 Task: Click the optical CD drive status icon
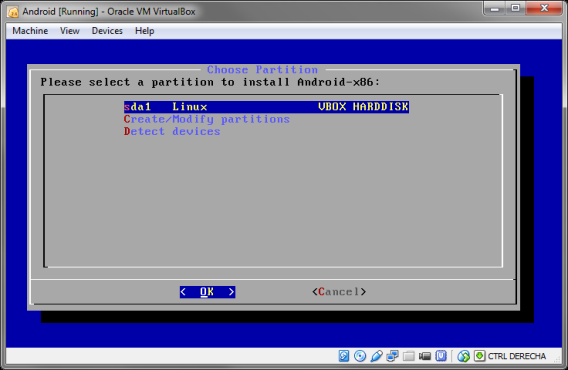coord(360,356)
